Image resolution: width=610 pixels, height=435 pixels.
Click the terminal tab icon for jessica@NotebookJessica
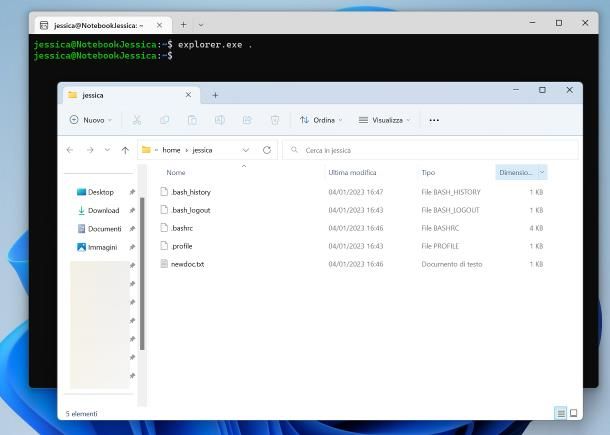click(44, 25)
